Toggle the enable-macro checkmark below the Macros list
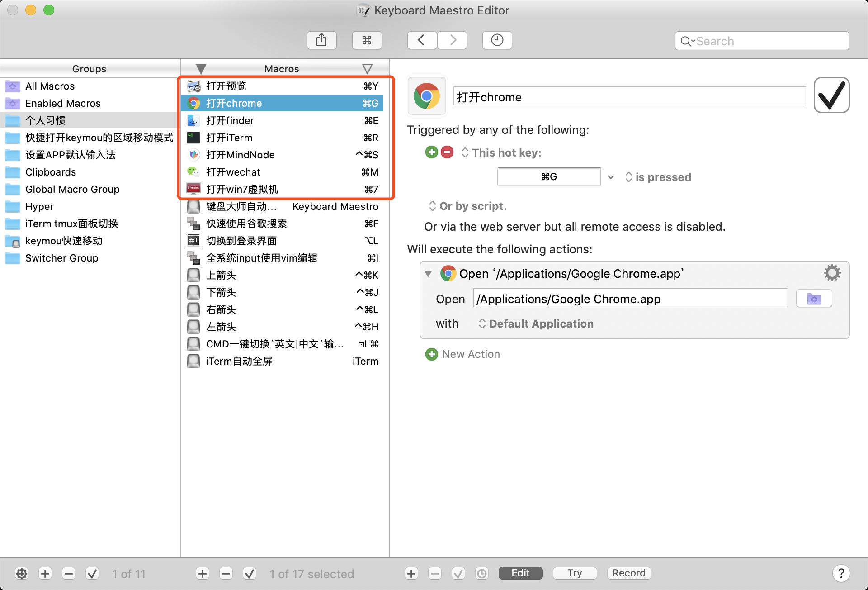 click(x=250, y=574)
